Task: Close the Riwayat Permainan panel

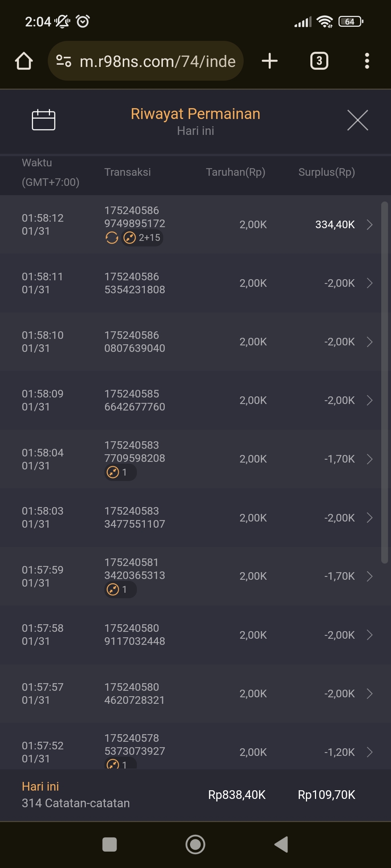Action: pos(357,120)
